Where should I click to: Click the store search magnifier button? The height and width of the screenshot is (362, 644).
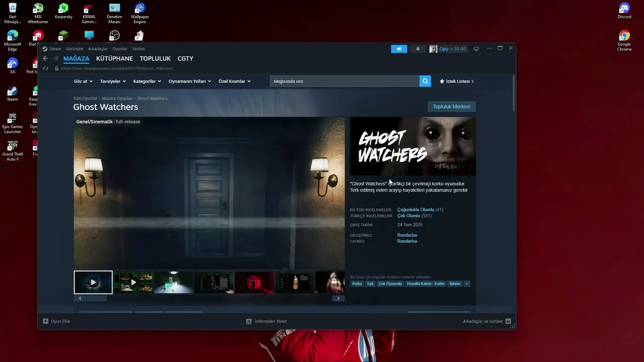pos(425,81)
